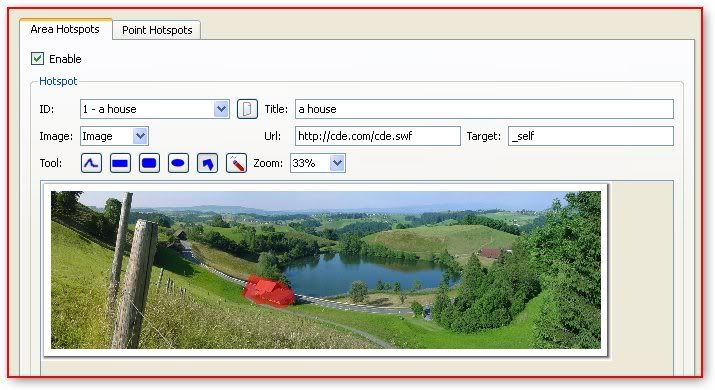Viewport: 715px width, 390px height.
Task: Open the Zoom 33% dropdown
Action: (x=318, y=163)
